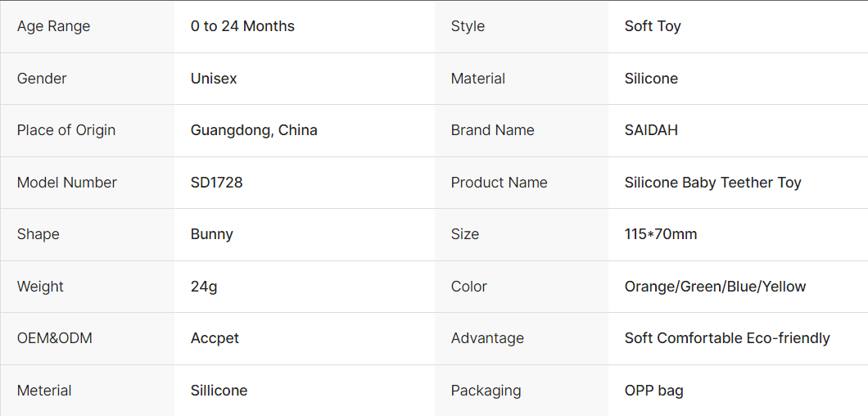Click the Style attribute label

468,26
